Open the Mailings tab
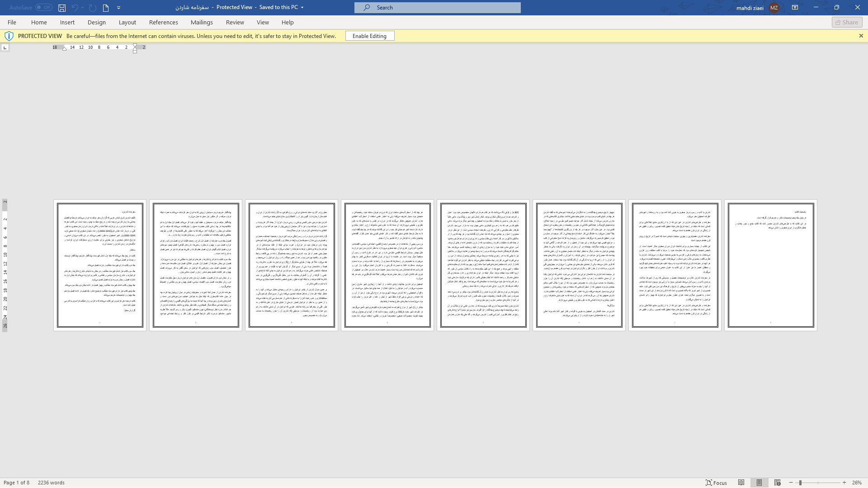Image resolution: width=868 pixels, height=488 pixels. (202, 22)
